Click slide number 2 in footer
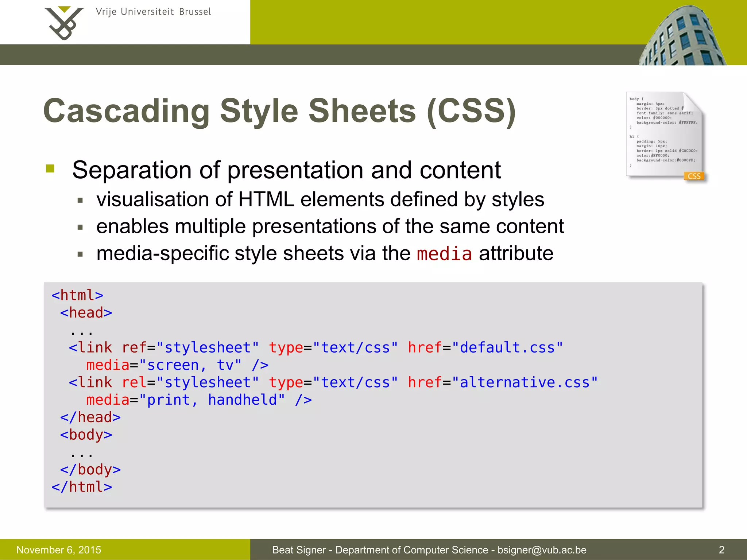This screenshot has width=747, height=560. (721, 550)
